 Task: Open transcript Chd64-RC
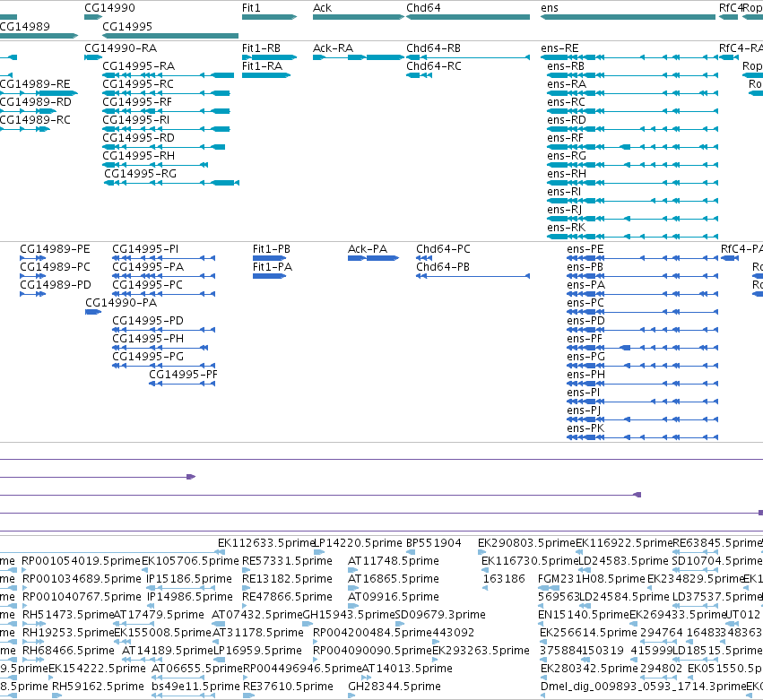click(x=434, y=66)
